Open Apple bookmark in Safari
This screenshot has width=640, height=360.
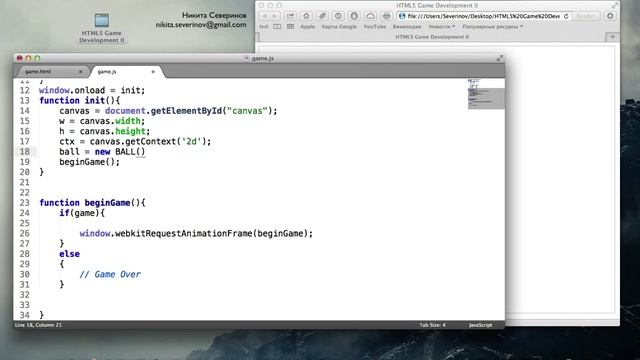tap(307, 27)
